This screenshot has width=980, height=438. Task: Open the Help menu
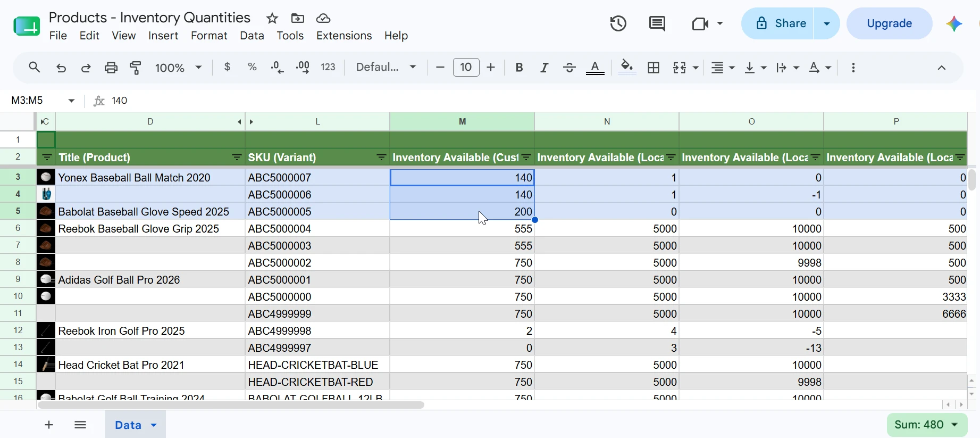pos(396,36)
